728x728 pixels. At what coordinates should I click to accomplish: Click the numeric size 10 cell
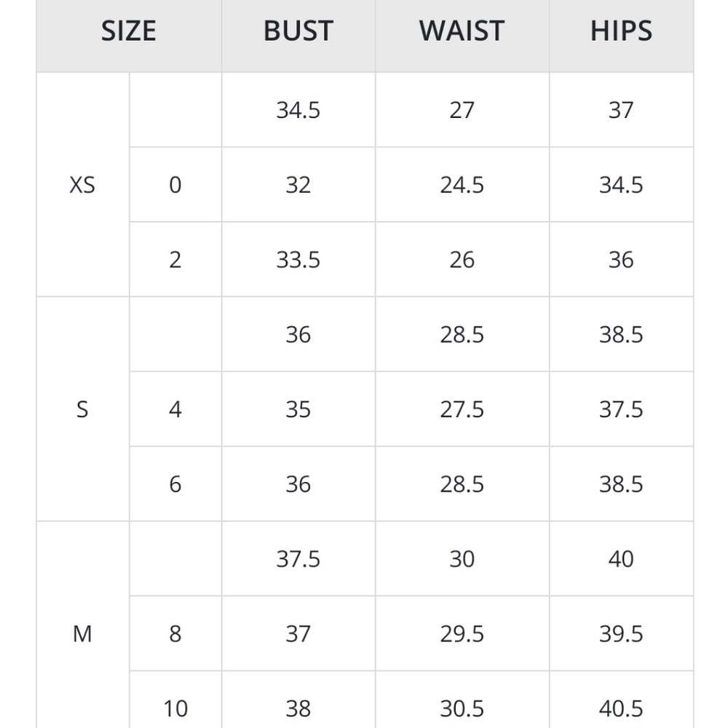[x=175, y=708]
